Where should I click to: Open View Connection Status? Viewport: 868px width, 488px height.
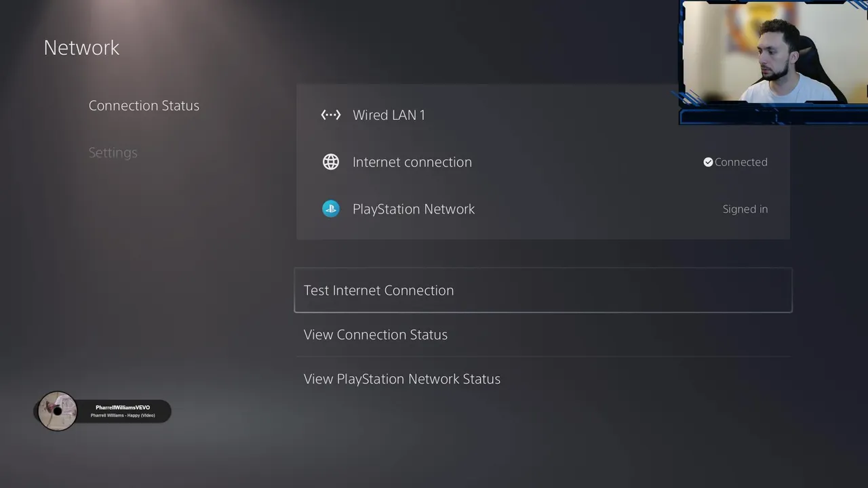pyautogui.click(x=543, y=335)
